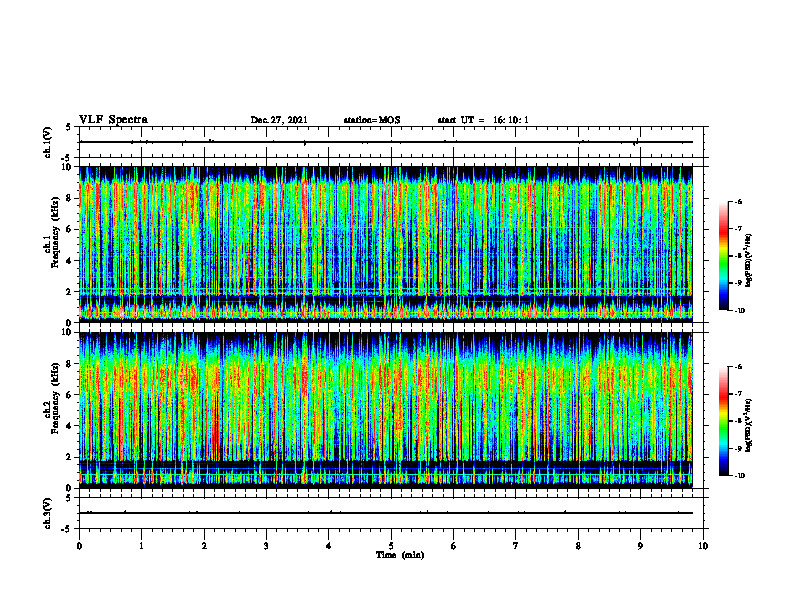Click the "3" tick on the time axis

click(266, 546)
